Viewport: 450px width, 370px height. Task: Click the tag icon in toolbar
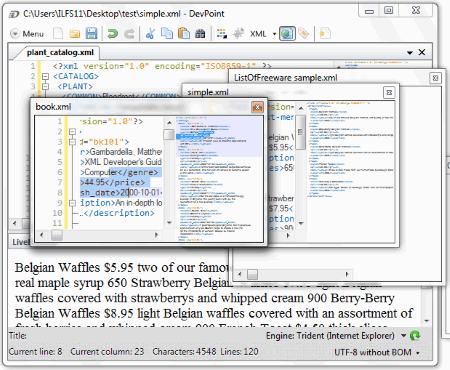(304, 33)
